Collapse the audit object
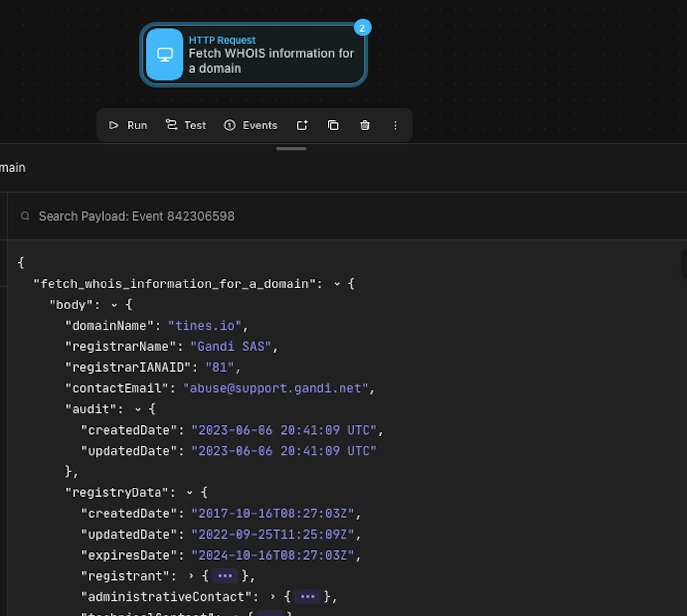687x616 pixels. pyautogui.click(x=138, y=409)
